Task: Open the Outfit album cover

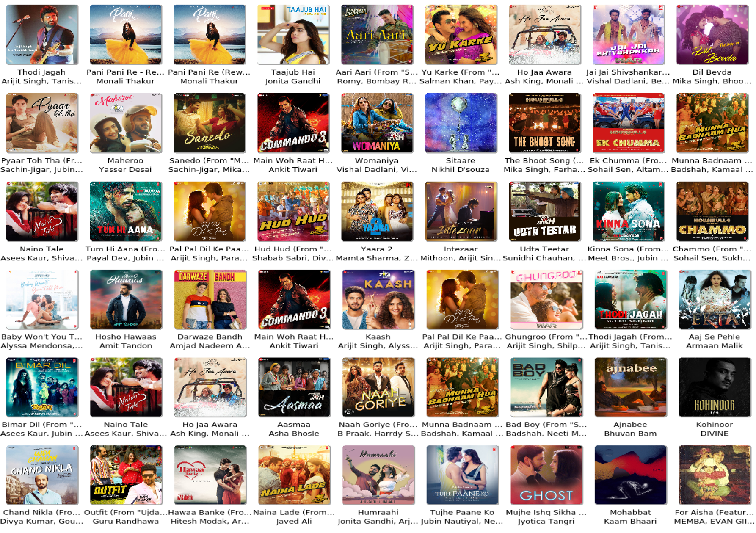Action: (x=126, y=475)
